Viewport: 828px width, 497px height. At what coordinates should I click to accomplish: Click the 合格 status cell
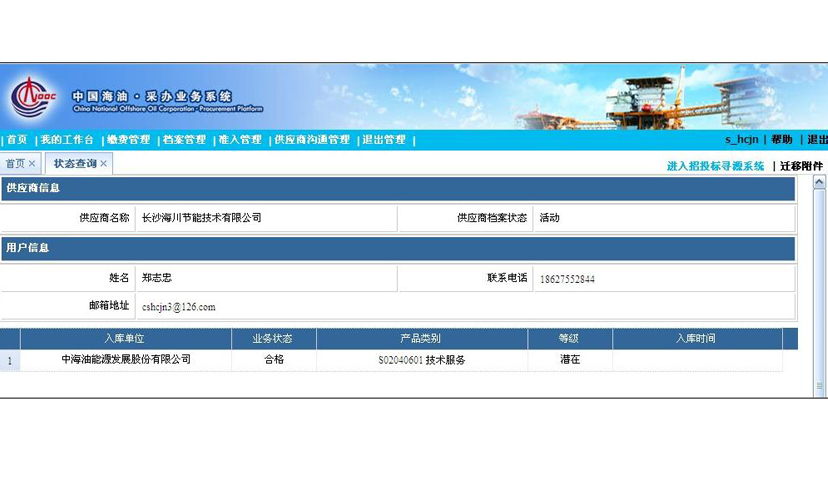[x=274, y=360]
